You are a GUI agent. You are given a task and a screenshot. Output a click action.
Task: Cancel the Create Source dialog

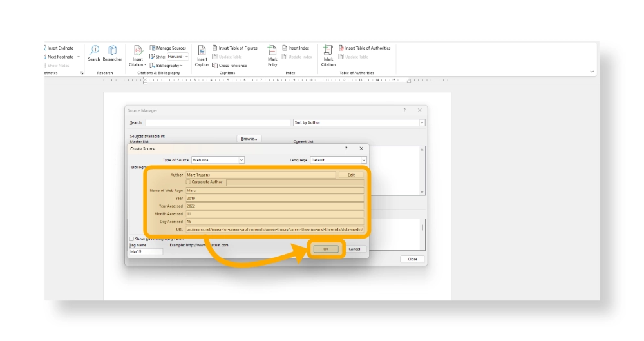(354, 249)
